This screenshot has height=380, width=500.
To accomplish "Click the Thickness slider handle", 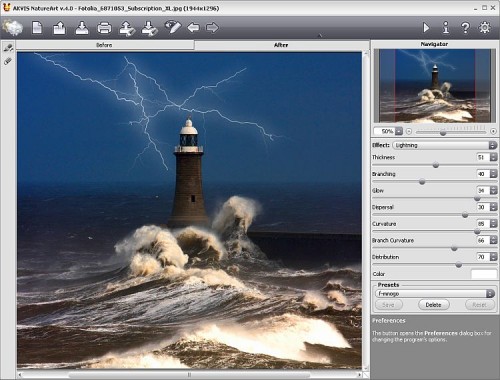I will [x=436, y=165].
